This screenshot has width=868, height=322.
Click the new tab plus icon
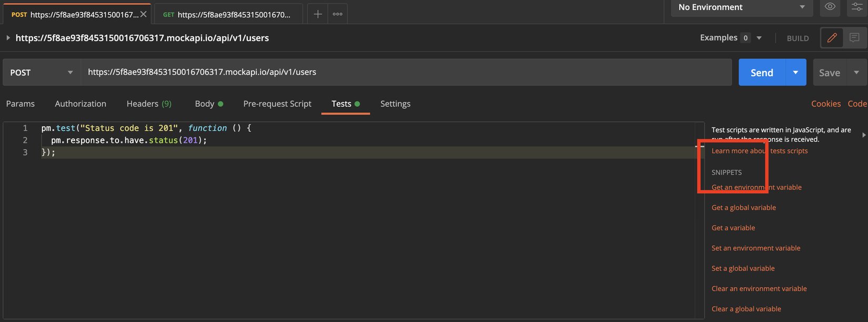318,14
